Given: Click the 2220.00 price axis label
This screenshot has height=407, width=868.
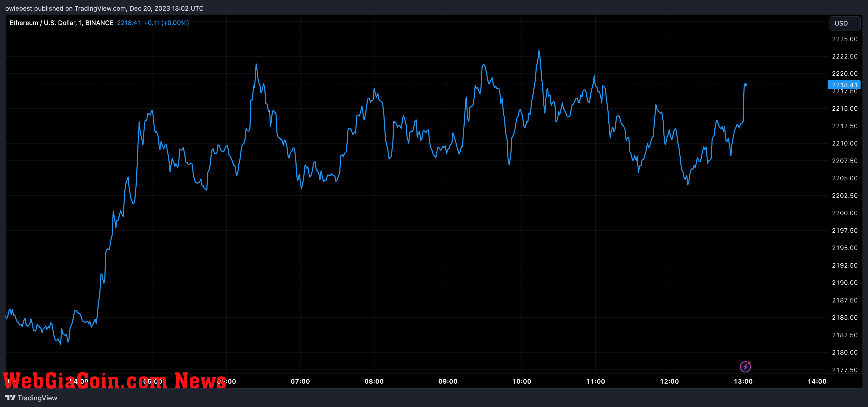Looking at the screenshot, I should (845, 74).
